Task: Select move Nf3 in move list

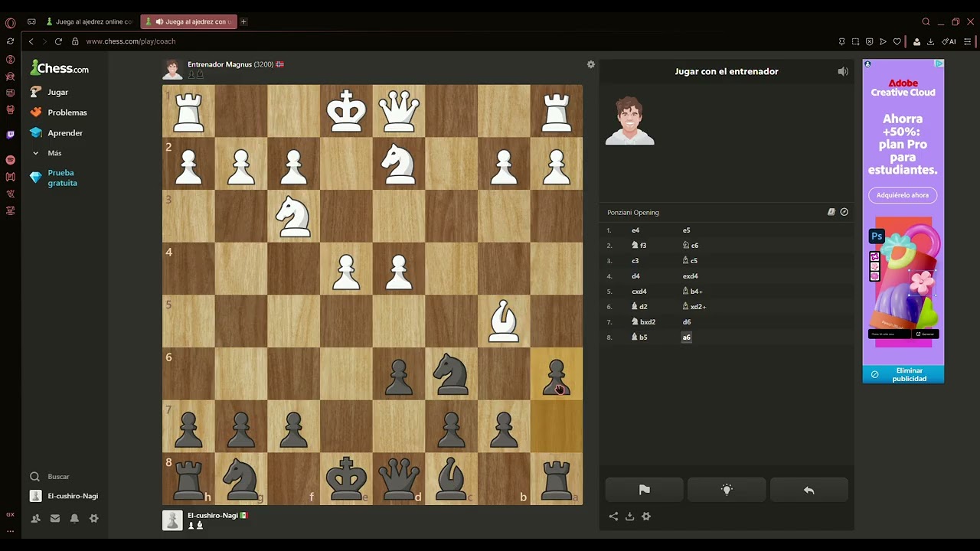Action: [639, 246]
